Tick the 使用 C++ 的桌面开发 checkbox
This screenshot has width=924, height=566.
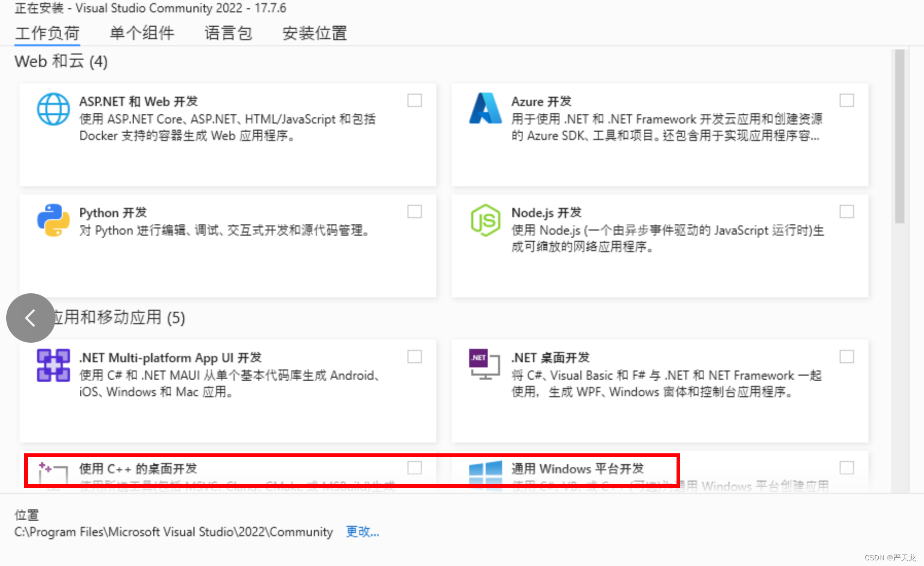tap(415, 468)
